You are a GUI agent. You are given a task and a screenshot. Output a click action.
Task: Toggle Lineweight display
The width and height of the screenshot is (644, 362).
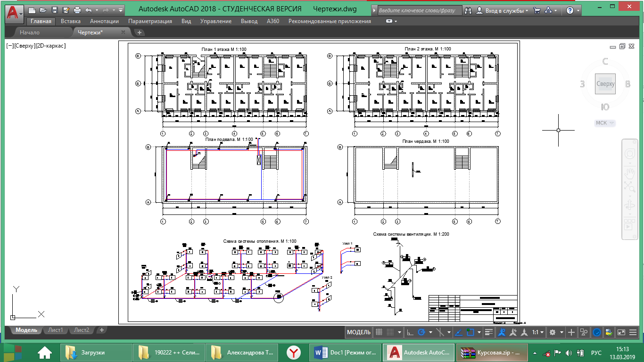pos(488,332)
